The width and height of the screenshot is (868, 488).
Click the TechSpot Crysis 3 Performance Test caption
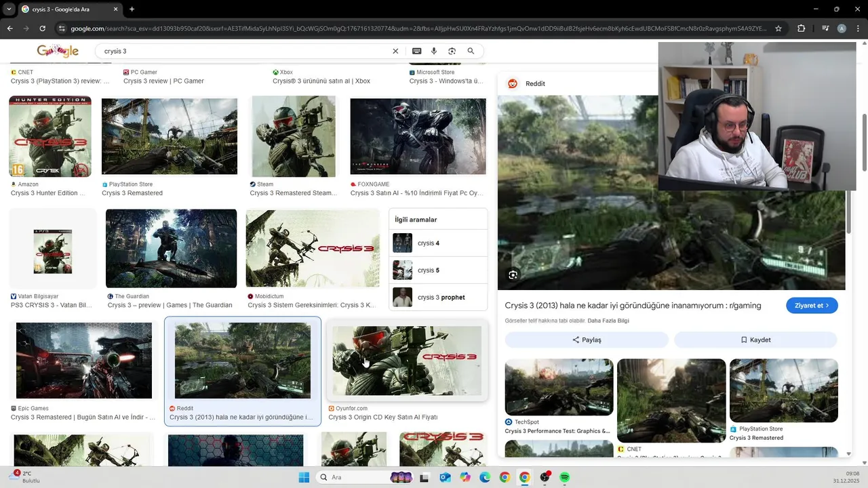pyautogui.click(x=557, y=431)
